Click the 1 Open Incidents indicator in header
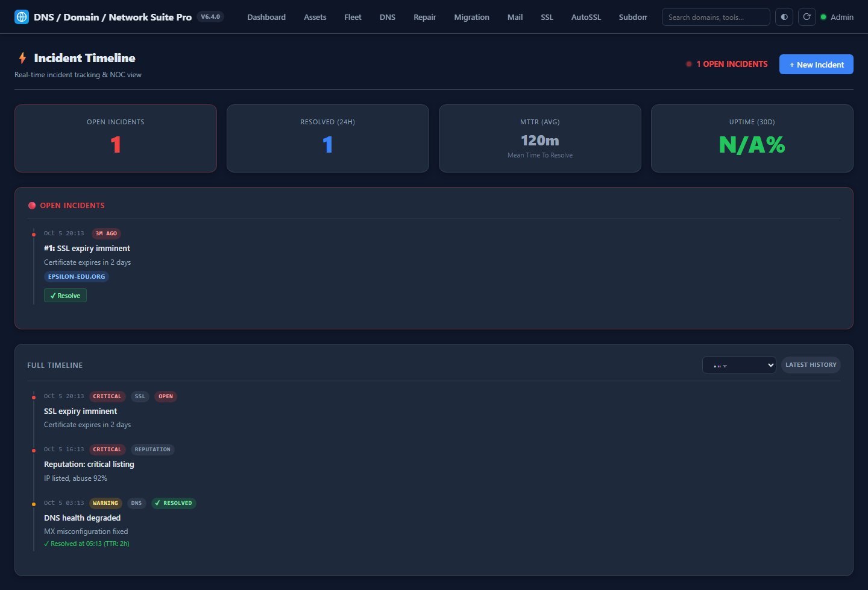868x590 pixels. pyautogui.click(x=726, y=64)
